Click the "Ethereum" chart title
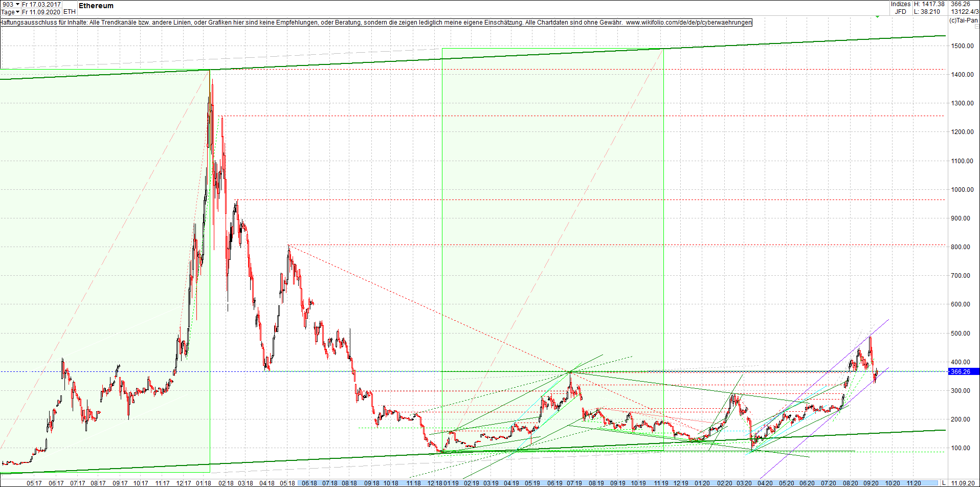The image size is (980, 487). (x=95, y=6)
